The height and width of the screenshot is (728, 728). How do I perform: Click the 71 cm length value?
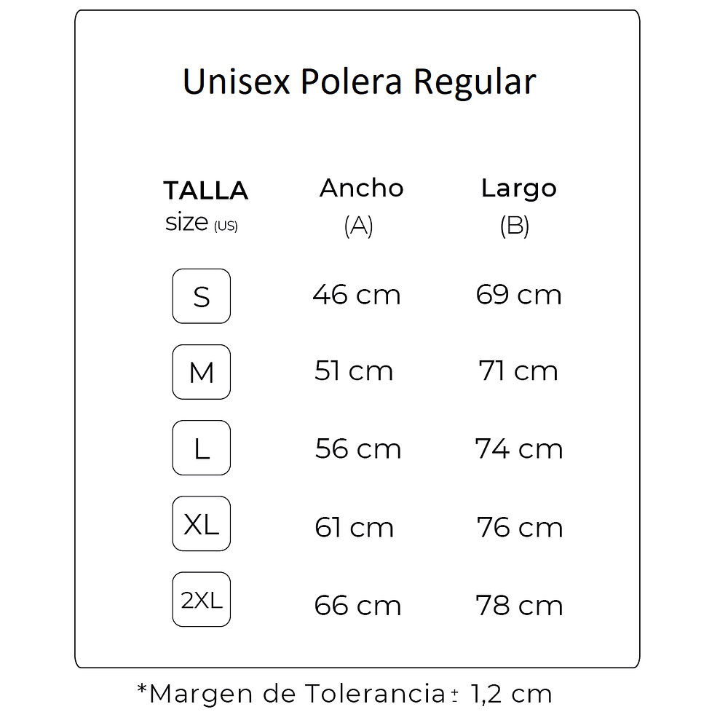point(518,371)
